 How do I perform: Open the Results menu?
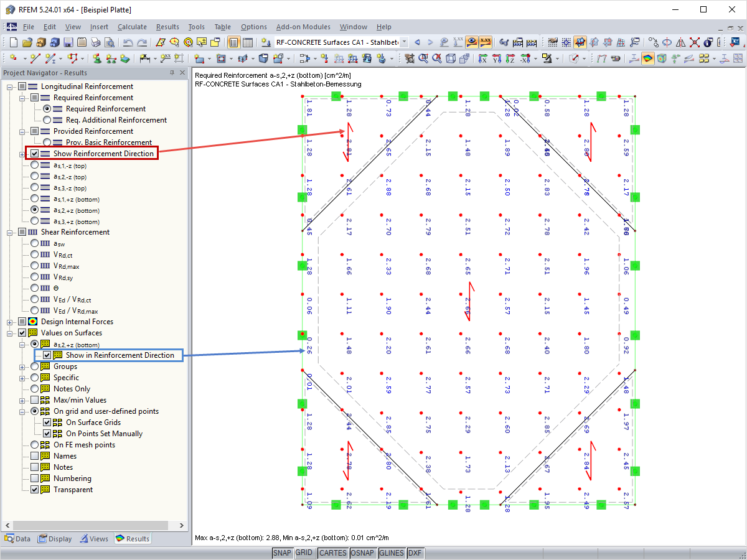pyautogui.click(x=167, y=27)
